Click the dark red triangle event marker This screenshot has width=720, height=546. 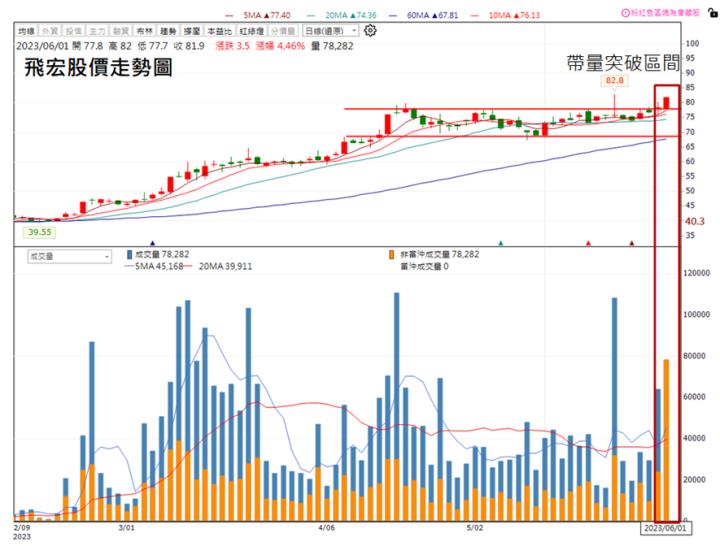pyautogui.click(x=632, y=242)
